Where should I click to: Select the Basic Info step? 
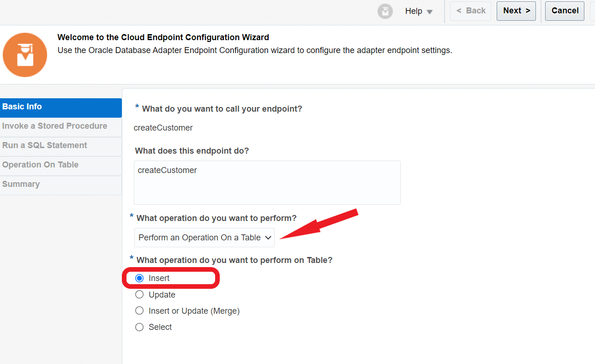coord(60,107)
